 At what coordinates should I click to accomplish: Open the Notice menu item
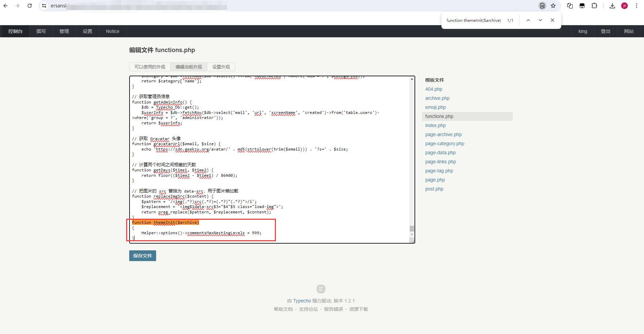coord(113,31)
